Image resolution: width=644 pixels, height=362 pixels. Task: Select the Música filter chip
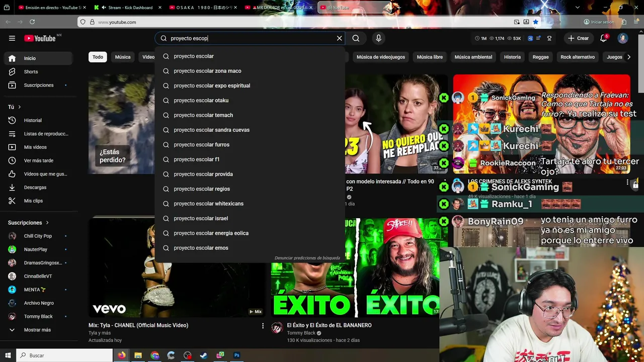pyautogui.click(x=123, y=57)
